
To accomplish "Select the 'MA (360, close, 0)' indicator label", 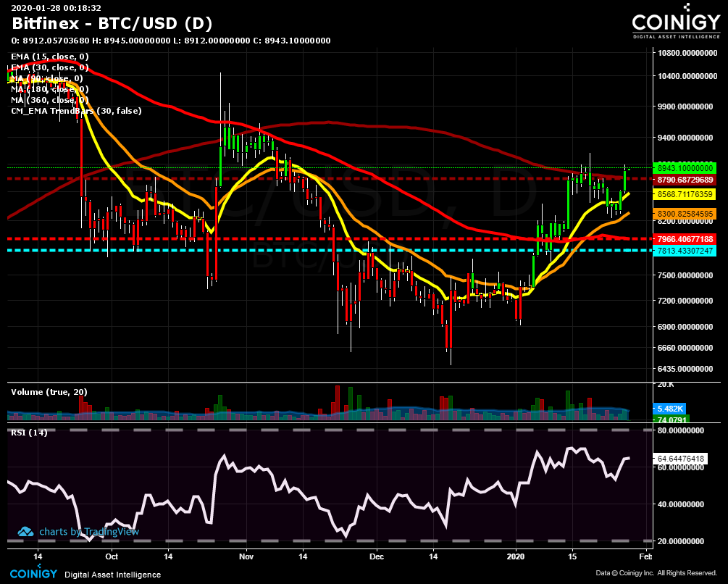I will tap(50, 100).
